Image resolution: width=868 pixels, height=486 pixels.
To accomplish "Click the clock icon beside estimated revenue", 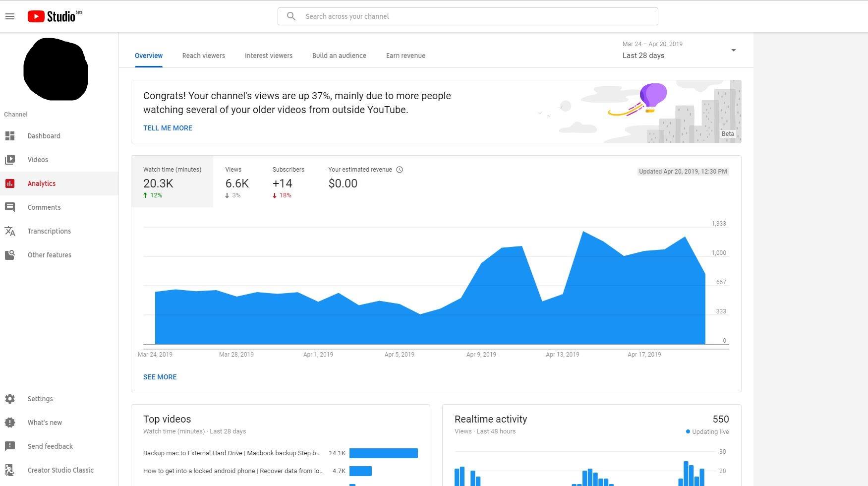I will (400, 170).
